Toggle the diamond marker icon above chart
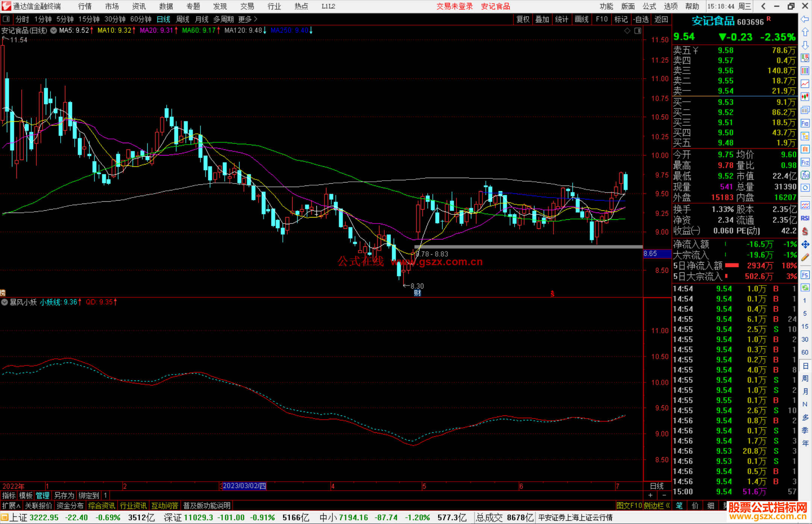The image size is (812, 524). point(627,31)
